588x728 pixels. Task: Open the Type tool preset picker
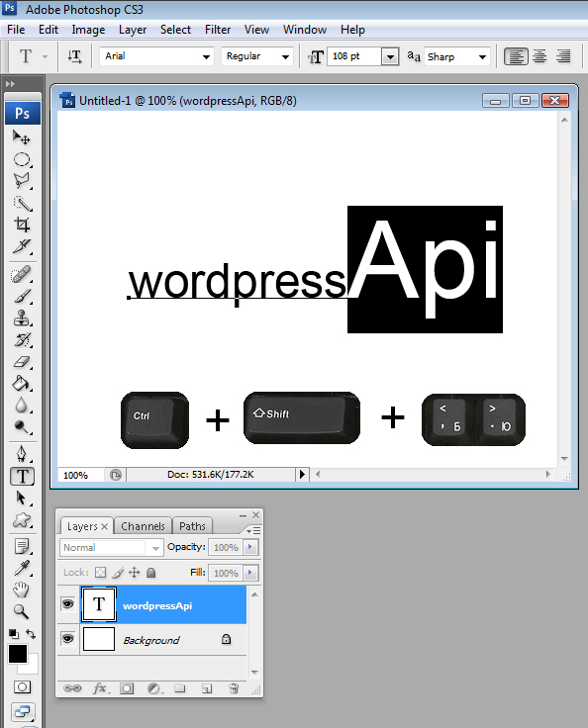pyautogui.click(x=46, y=56)
